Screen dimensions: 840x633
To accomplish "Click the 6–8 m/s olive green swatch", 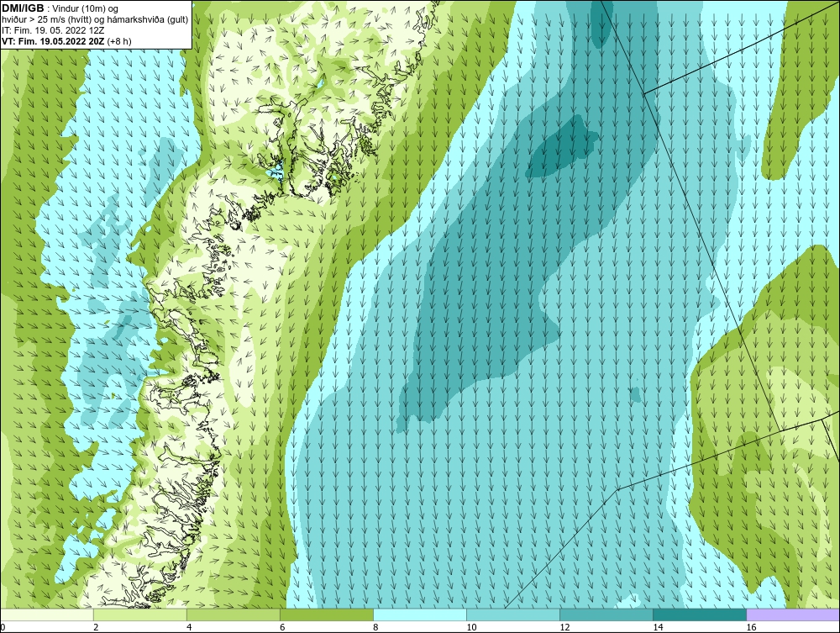I will coord(327,615).
